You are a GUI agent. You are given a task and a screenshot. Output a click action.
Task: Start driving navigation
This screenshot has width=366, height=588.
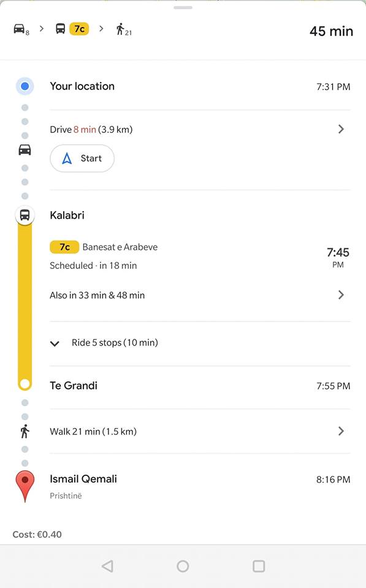click(82, 158)
